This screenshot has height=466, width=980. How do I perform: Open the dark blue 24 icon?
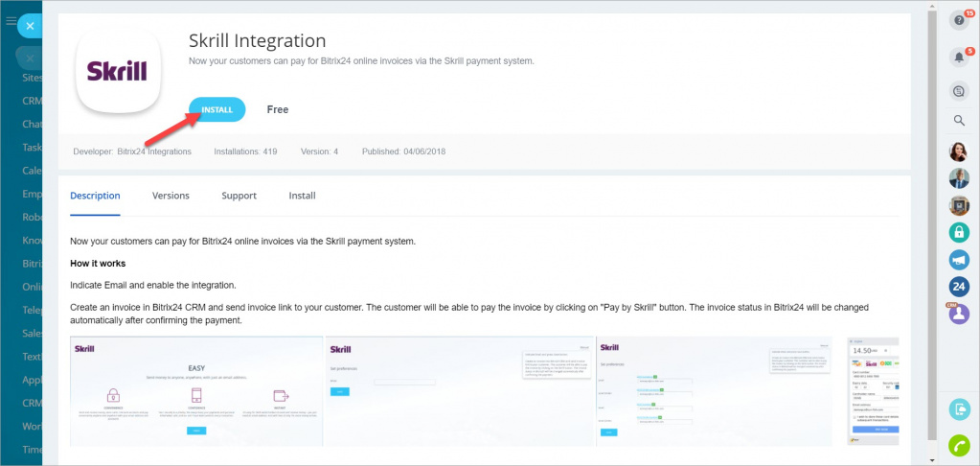point(959,287)
